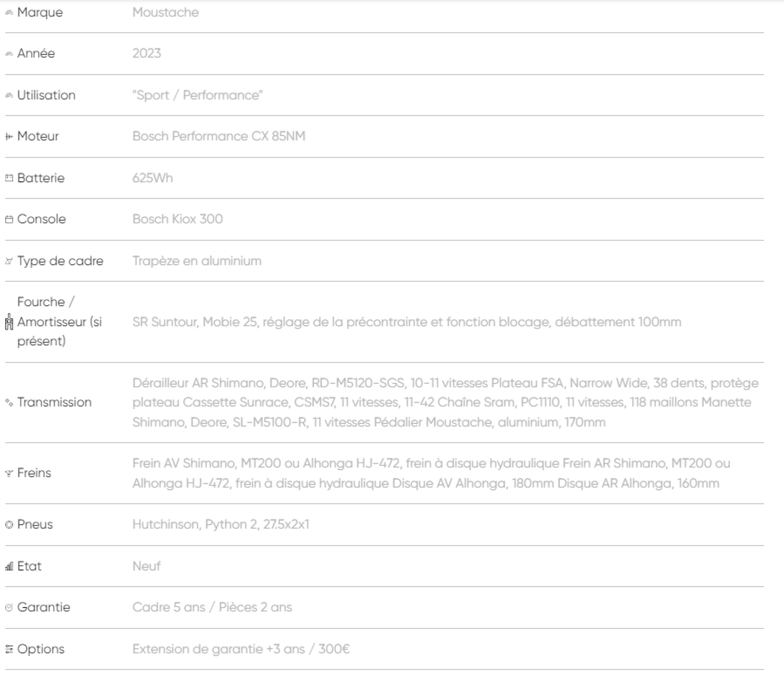Click the Trapèze en aluminium text

point(197,261)
